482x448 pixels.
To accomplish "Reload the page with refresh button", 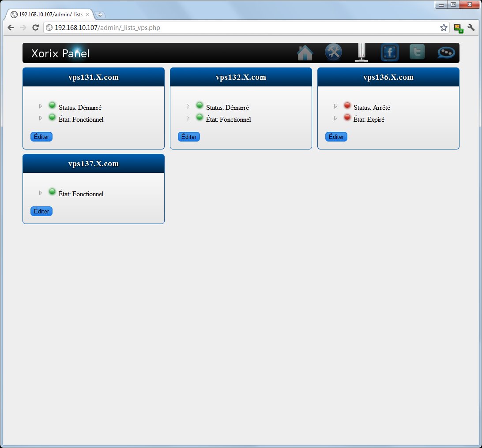I will (x=35, y=28).
